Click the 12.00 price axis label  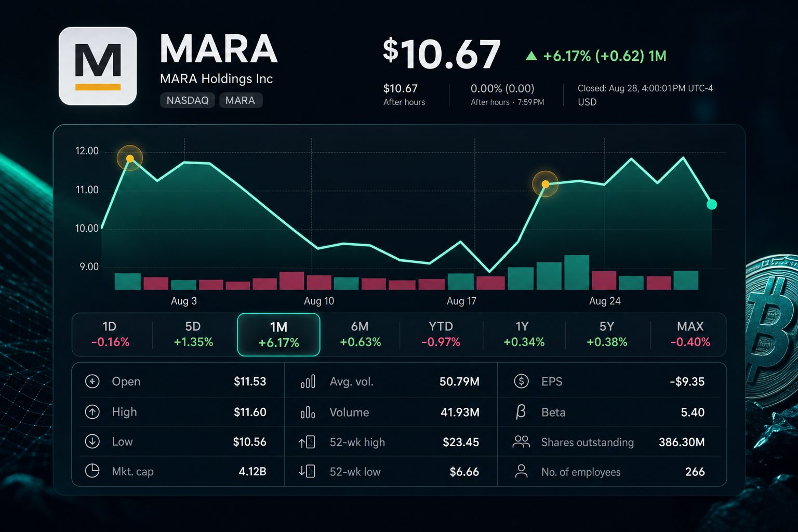pyautogui.click(x=87, y=151)
